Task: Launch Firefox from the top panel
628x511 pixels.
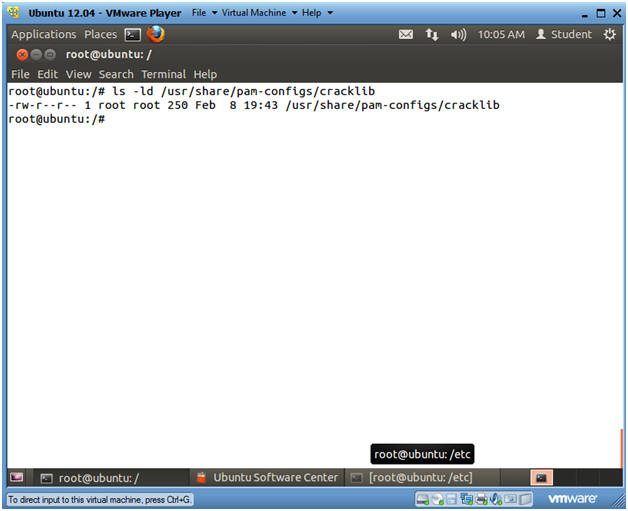Action: click(x=155, y=34)
